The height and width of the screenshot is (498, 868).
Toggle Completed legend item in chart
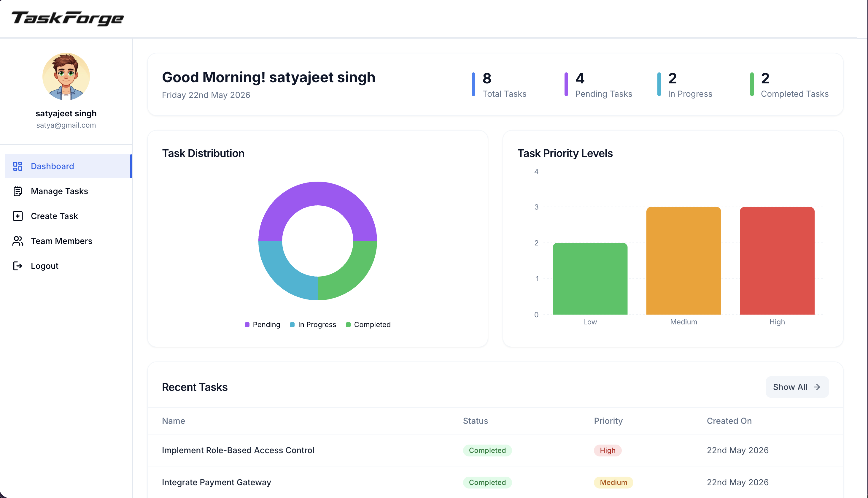[368, 325]
